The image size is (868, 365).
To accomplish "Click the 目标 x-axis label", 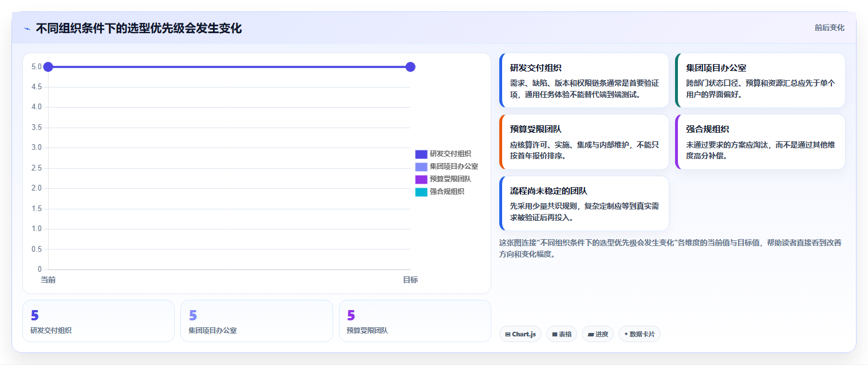I will pyautogui.click(x=410, y=280).
